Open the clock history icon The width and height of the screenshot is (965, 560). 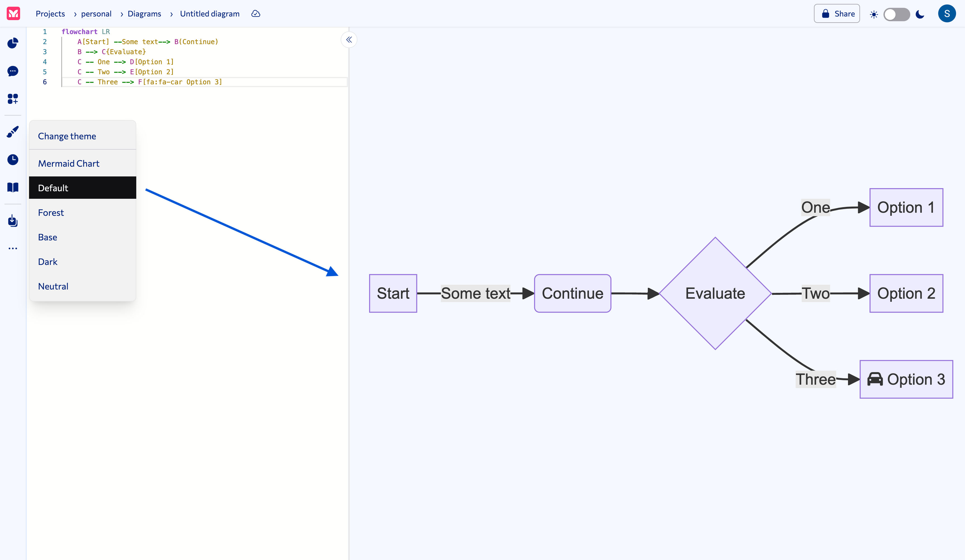coord(13,160)
